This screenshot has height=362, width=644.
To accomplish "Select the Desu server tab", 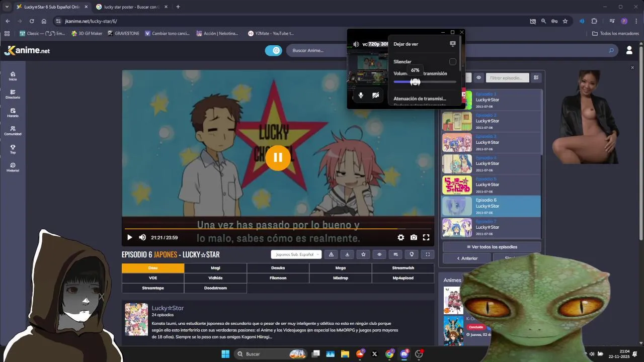I will [153, 268].
